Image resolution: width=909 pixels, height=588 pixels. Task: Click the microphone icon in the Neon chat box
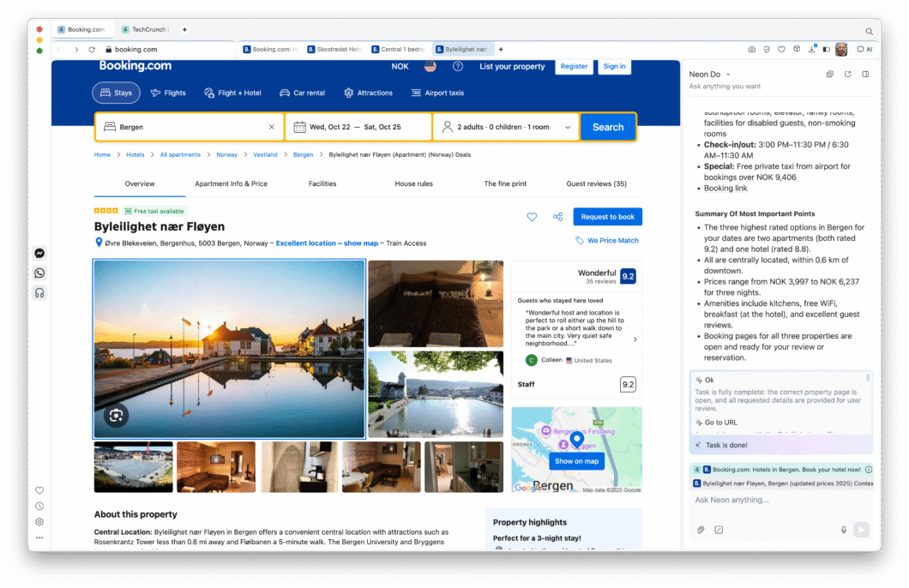[844, 530]
